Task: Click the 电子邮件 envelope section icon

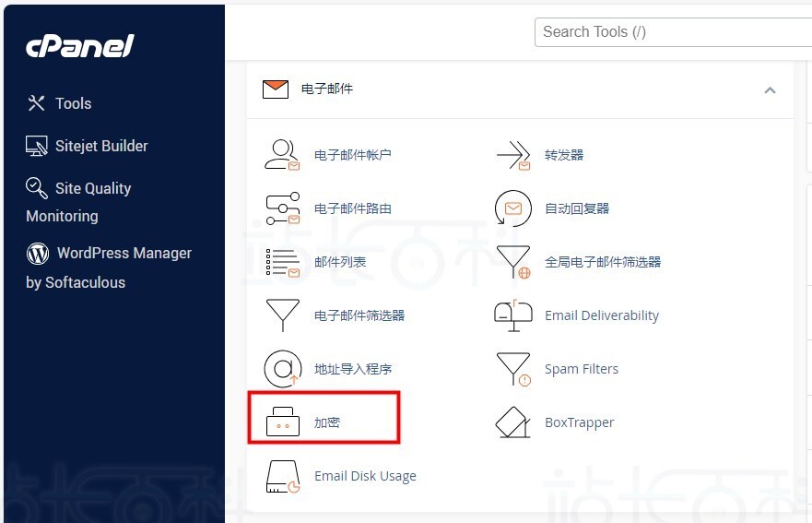Action: [275, 89]
